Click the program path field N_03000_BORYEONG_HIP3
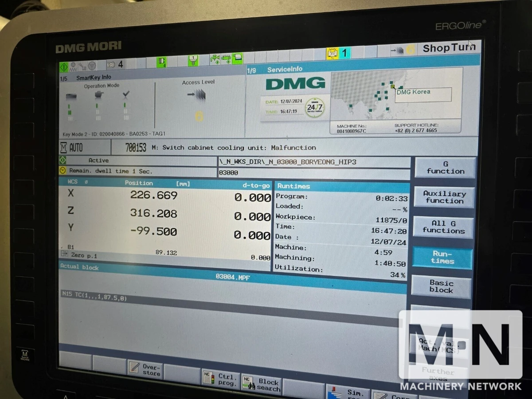 [x=314, y=162]
